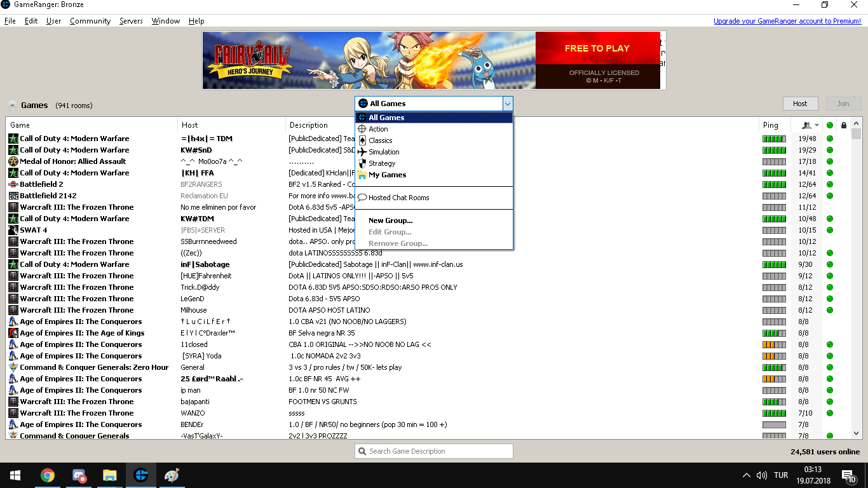Click the TUR language indicator
868x488 pixels.
point(781,475)
